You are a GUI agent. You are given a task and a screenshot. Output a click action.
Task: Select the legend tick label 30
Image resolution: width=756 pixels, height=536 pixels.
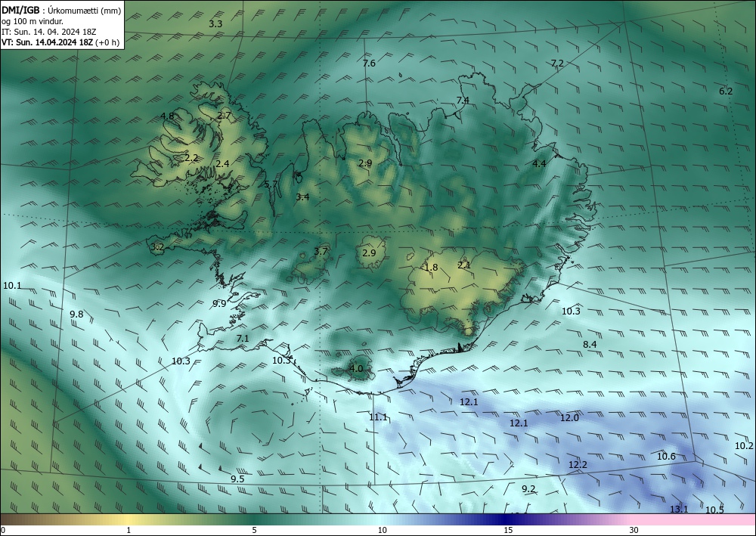pos(634,530)
